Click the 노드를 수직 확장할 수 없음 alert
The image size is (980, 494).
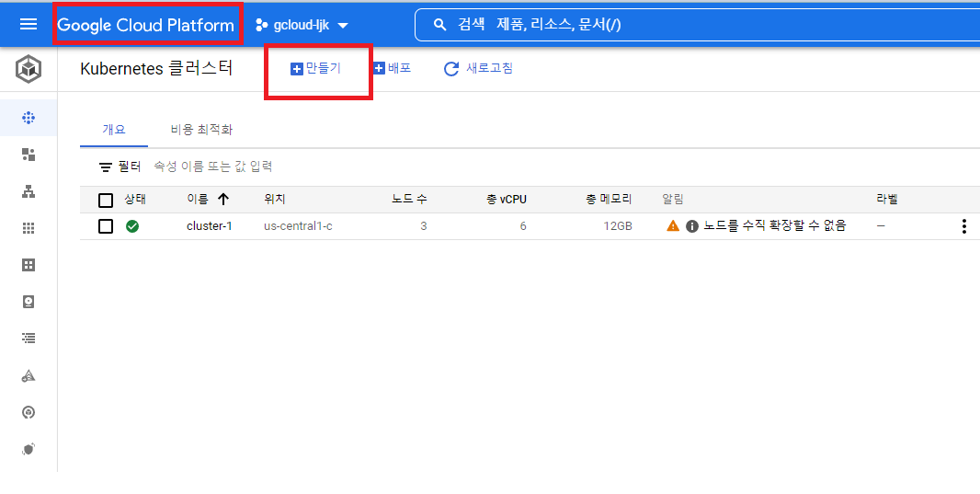pos(774,225)
